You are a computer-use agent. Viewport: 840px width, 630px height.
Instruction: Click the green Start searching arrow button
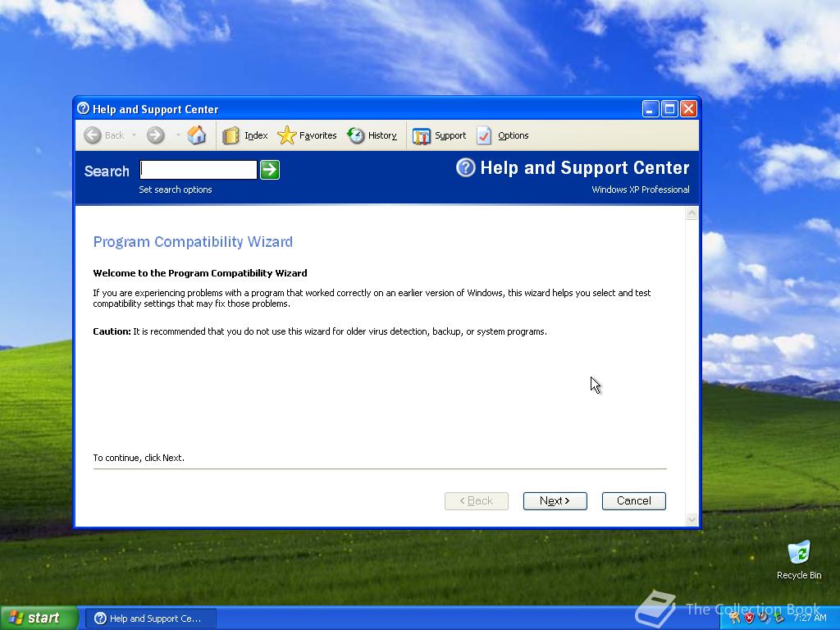tap(269, 170)
